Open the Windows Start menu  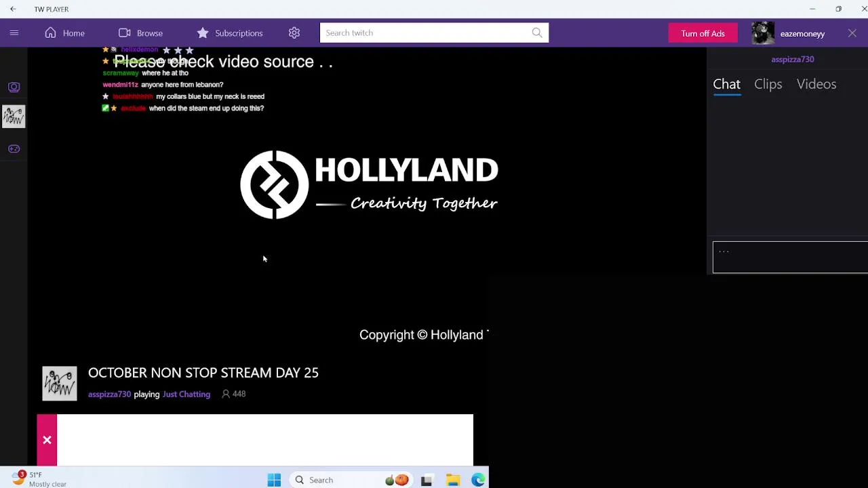click(x=274, y=480)
